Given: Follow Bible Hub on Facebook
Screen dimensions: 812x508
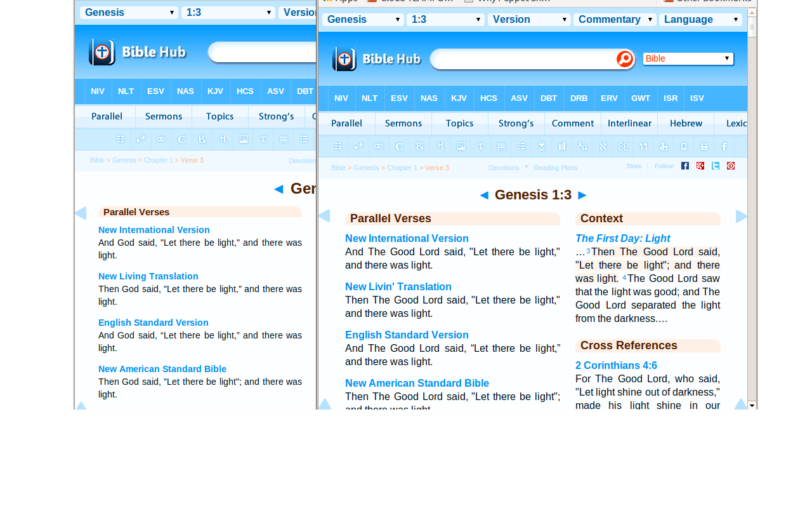Looking at the screenshot, I should (685, 166).
